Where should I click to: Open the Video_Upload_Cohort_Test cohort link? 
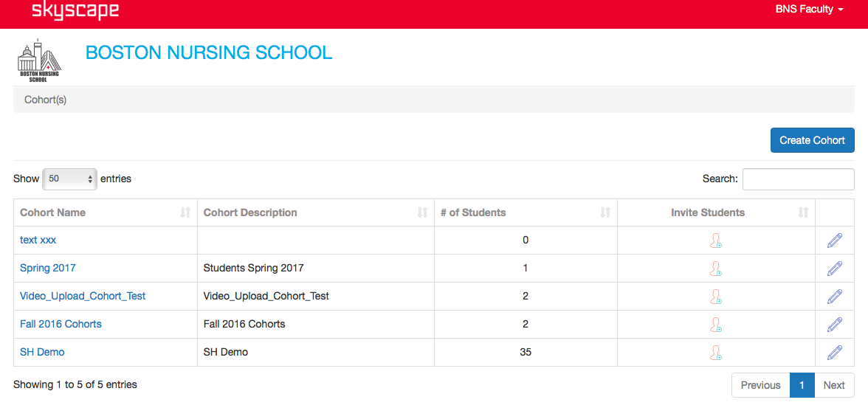point(83,296)
